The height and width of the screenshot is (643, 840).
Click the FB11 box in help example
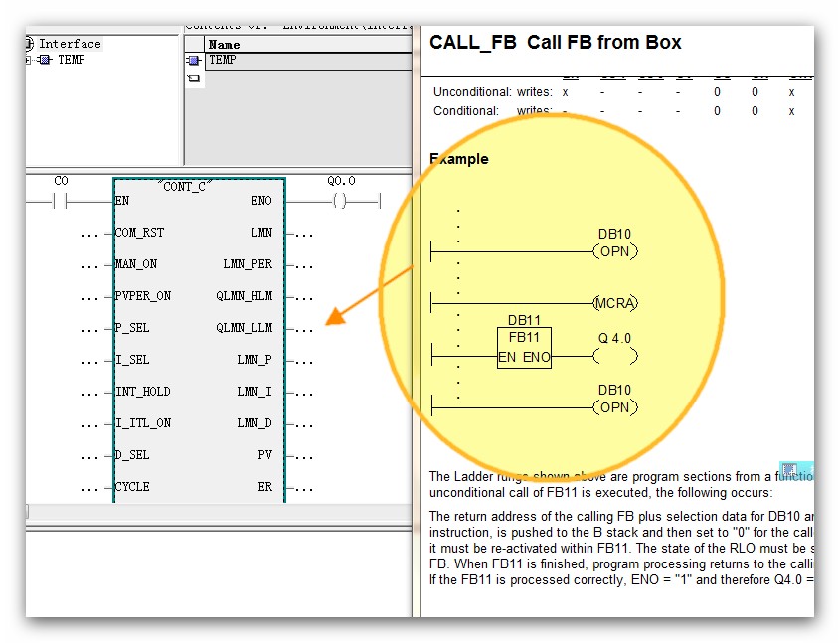[524, 348]
